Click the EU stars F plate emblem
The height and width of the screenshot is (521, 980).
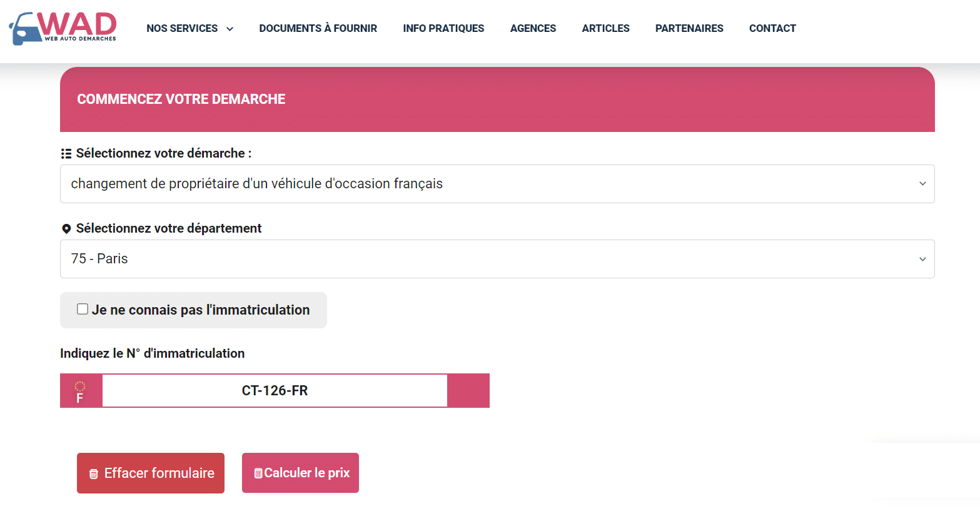click(x=80, y=392)
